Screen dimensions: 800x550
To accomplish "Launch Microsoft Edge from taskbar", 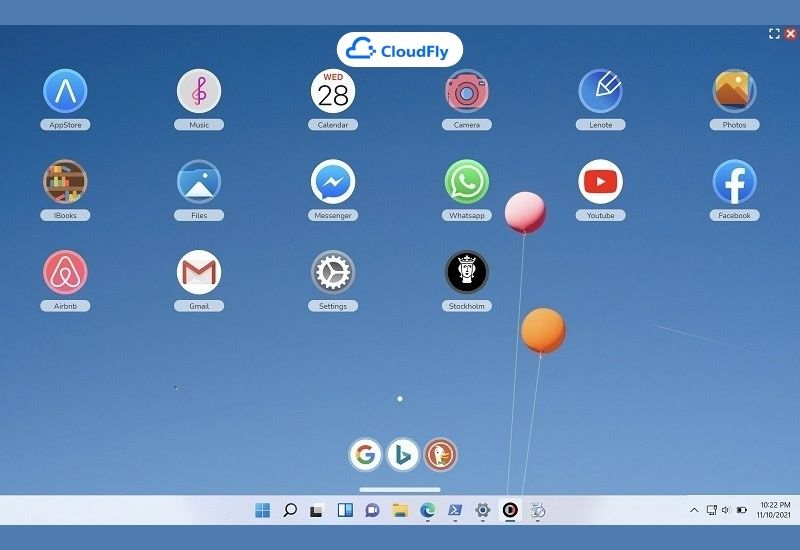I will (428, 510).
